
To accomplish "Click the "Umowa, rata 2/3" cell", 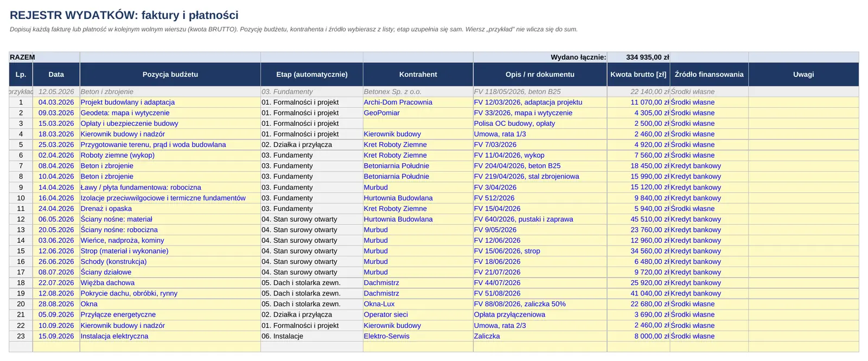I will 540,325.
